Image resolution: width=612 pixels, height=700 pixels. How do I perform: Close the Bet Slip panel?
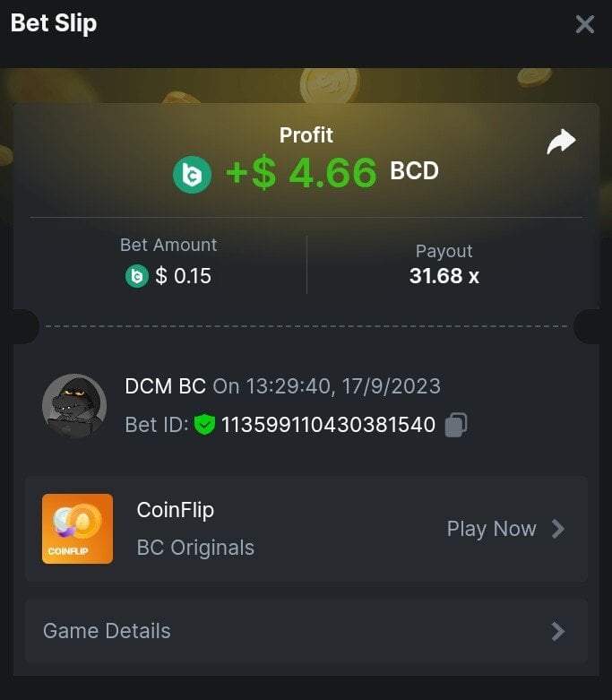(x=585, y=24)
